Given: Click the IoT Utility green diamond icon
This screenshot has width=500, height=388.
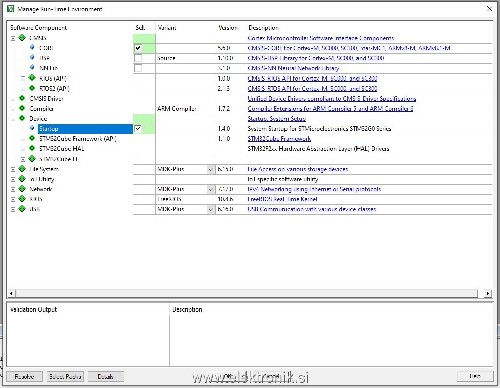Looking at the screenshot, I should coord(22,179).
